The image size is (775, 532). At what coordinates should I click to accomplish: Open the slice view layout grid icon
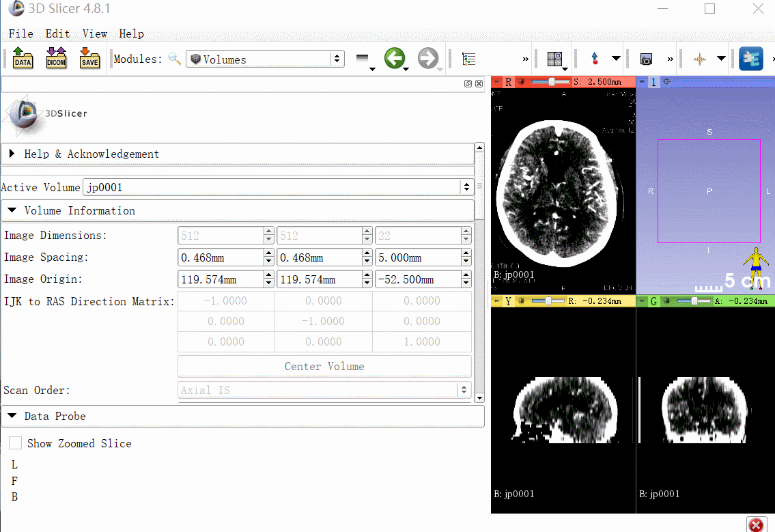[555, 59]
